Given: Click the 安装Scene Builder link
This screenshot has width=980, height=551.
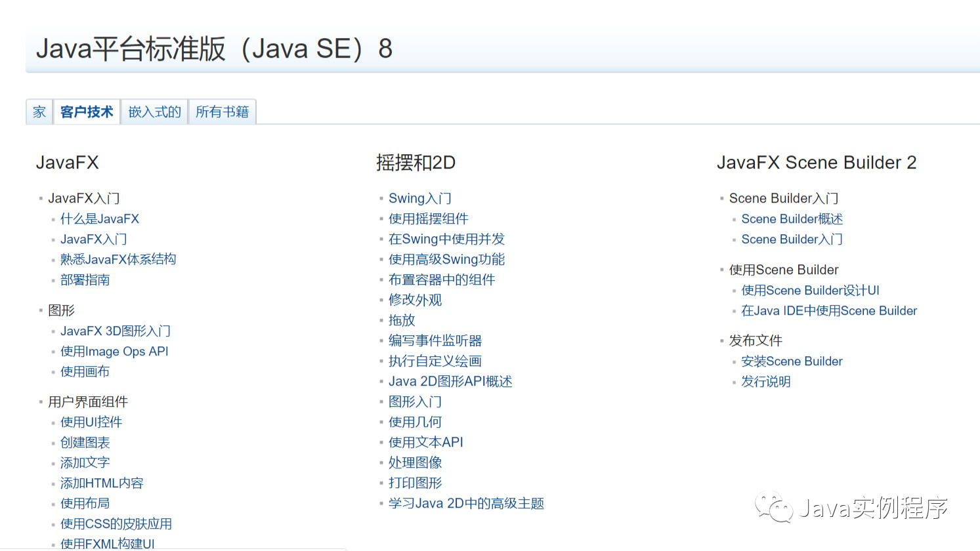Looking at the screenshot, I should (x=792, y=361).
